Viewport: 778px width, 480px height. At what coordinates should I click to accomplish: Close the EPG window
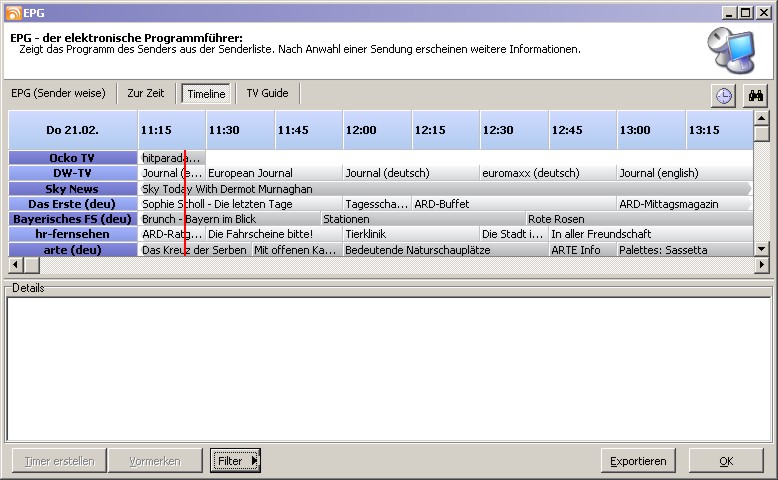(763, 13)
